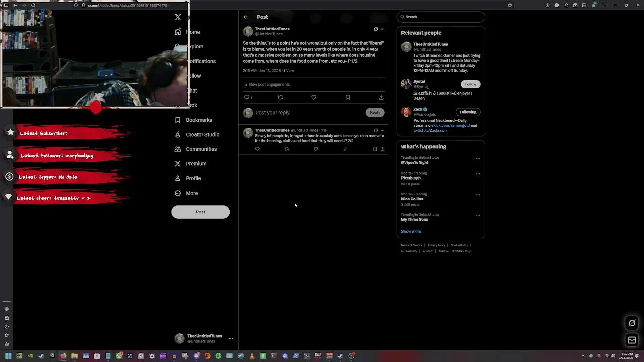This screenshot has width=644, height=362.
Task: Open Syntal's profile avatar
Action: (x=406, y=84)
